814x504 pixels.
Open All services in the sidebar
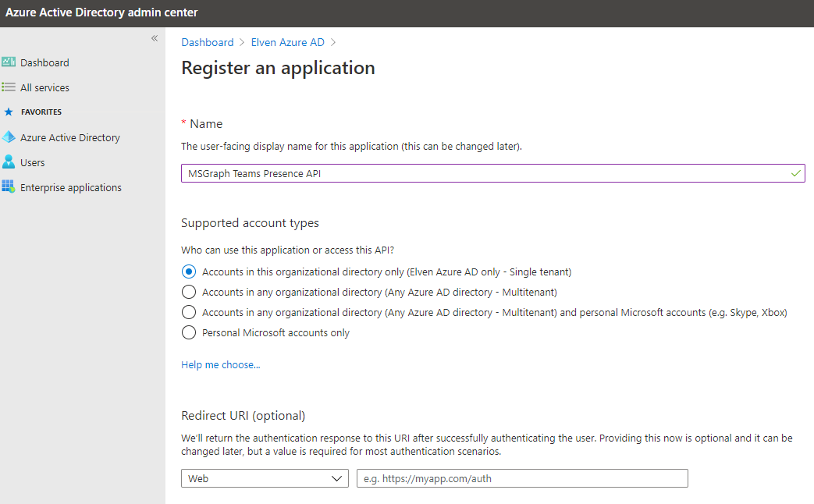44,87
